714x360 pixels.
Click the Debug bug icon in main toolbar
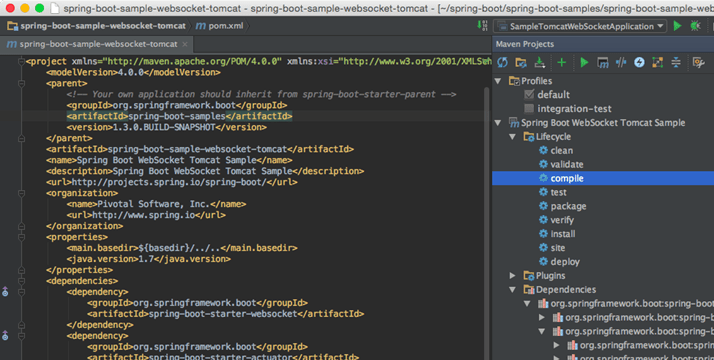[x=695, y=26]
